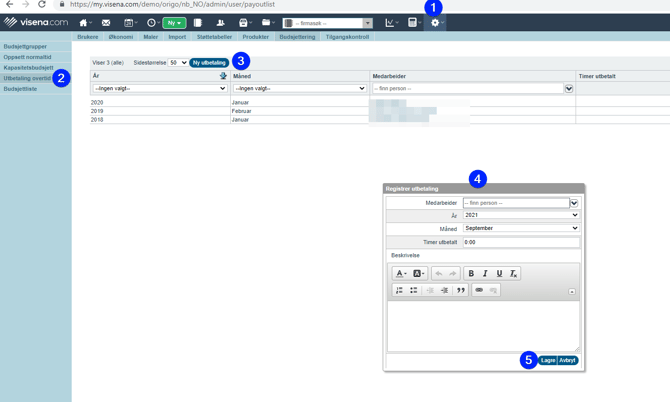Click the decrease indent icon

pos(430,290)
